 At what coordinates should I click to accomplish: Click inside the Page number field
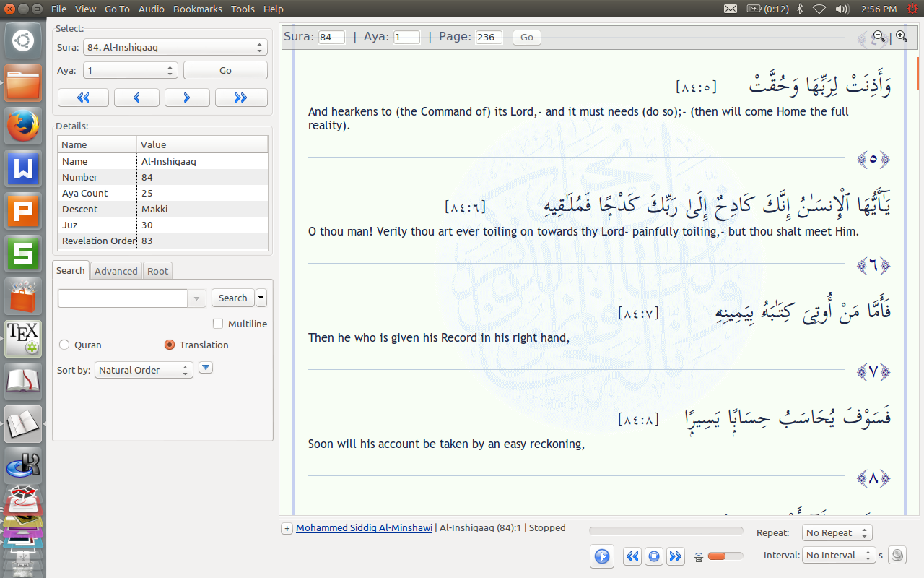tap(487, 37)
